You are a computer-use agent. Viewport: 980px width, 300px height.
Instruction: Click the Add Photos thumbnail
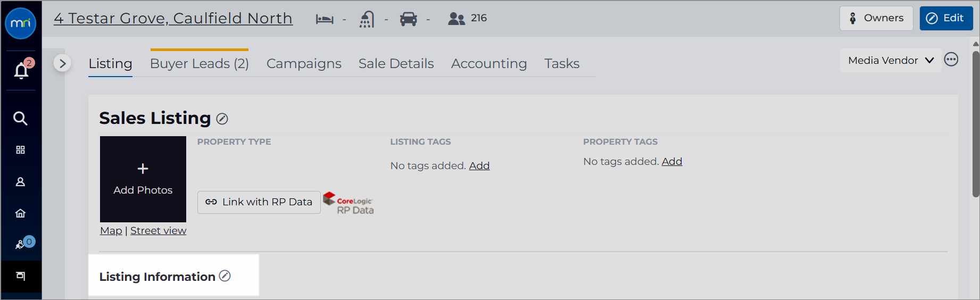(143, 179)
